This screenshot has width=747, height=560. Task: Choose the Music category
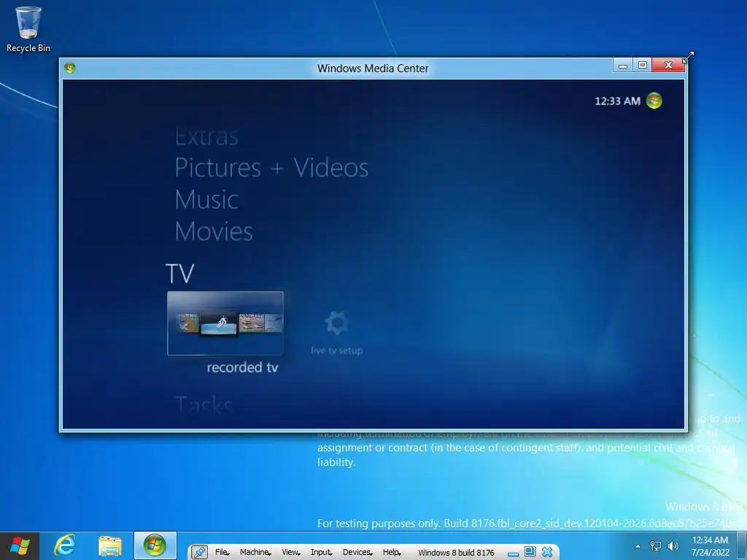pyautogui.click(x=206, y=199)
